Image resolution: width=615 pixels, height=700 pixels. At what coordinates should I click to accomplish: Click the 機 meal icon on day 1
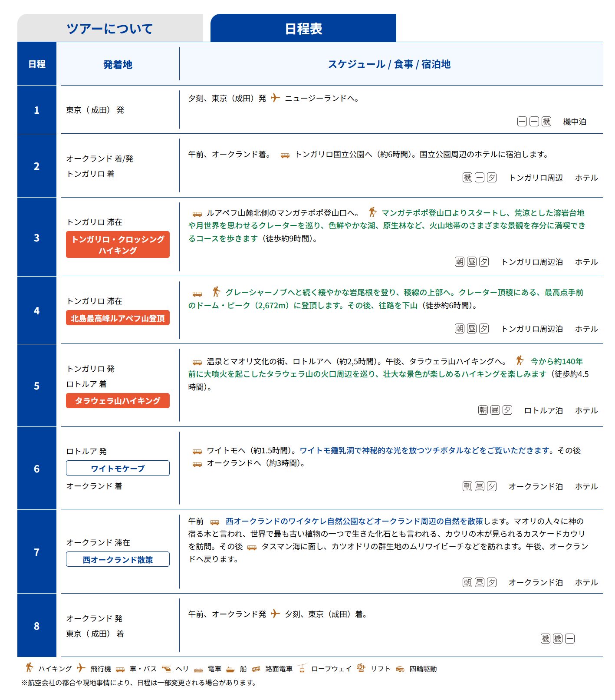point(546,122)
